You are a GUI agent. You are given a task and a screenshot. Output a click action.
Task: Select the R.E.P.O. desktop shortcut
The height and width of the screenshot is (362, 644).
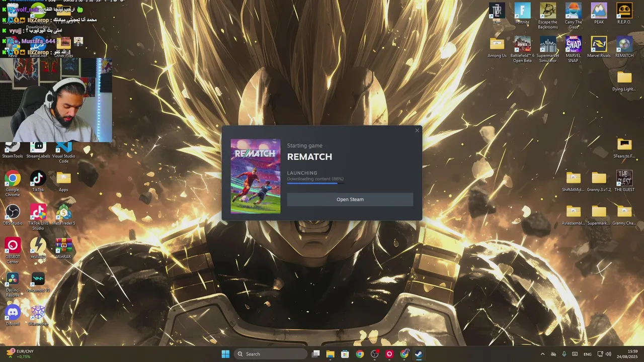pyautogui.click(x=624, y=14)
